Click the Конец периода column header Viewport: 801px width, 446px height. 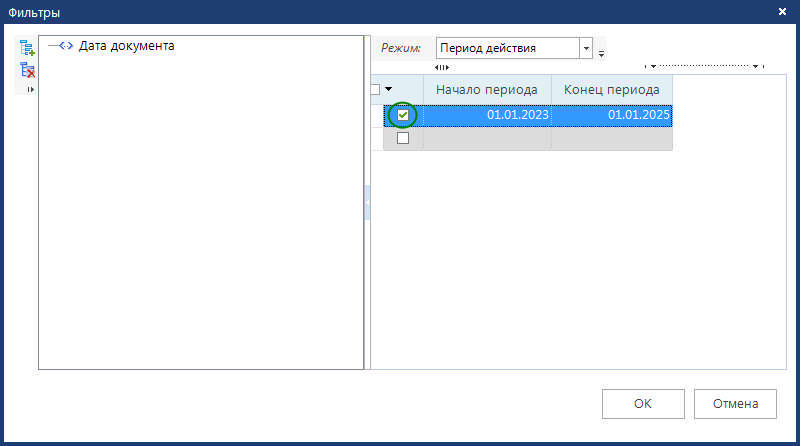point(611,90)
